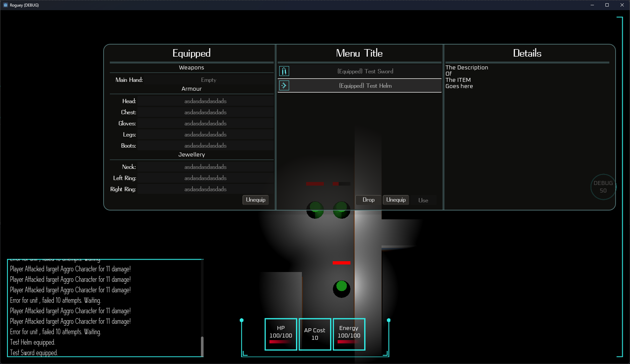The width and height of the screenshot is (630, 364).
Task: Click the Roguey icon in the title bar
Action: point(5,5)
